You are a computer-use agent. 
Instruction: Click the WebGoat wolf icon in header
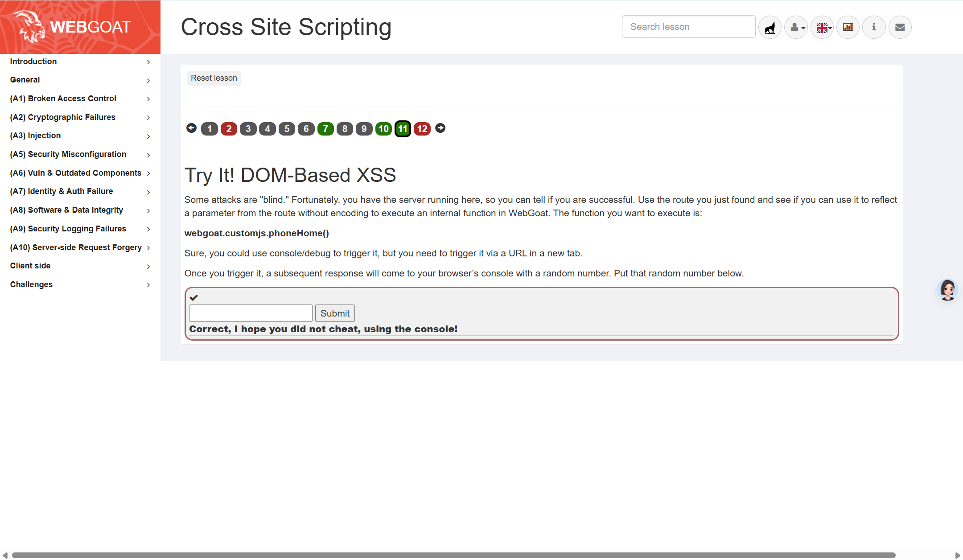tap(770, 28)
